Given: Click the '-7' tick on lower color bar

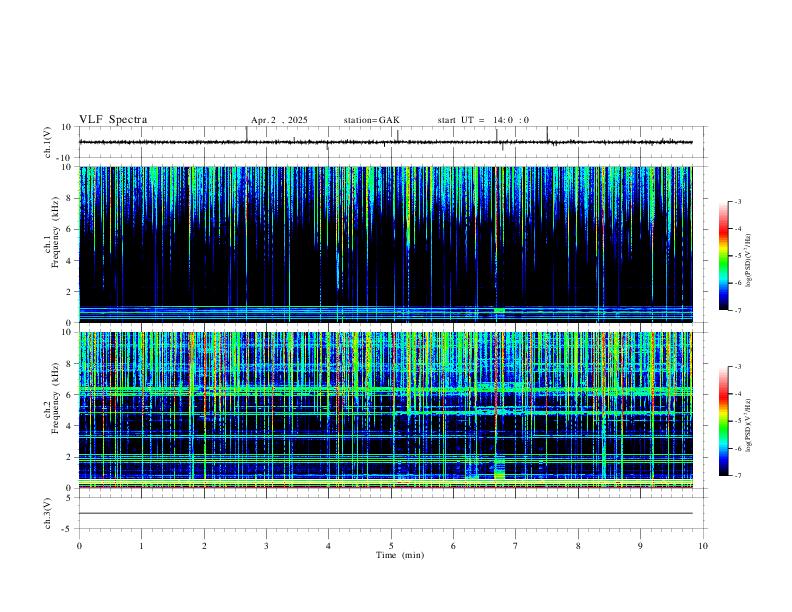Looking at the screenshot, I should click(737, 475).
